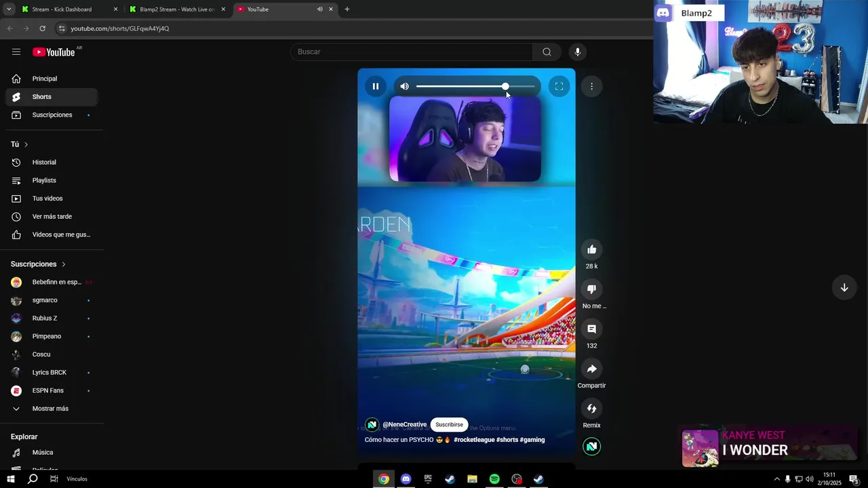The height and width of the screenshot is (488, 868).
Task: Open the Remix option
Action: pos(592,409)
